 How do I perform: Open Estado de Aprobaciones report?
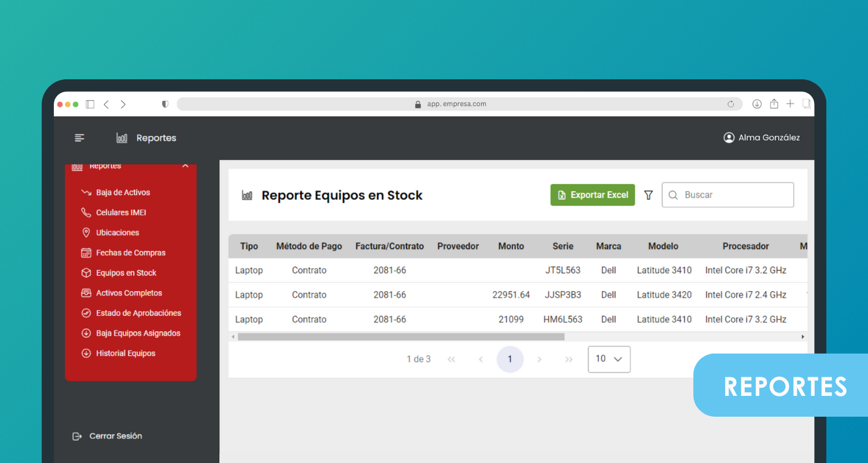(138, 313)
